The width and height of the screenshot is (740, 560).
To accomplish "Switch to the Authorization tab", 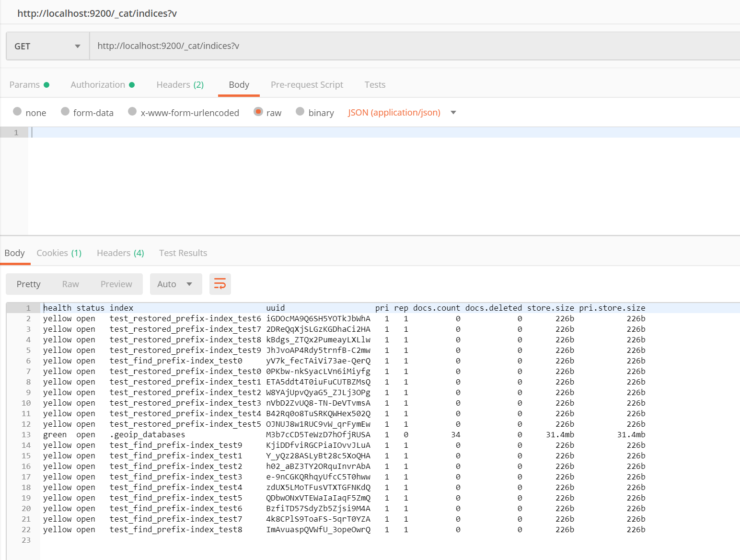I will (103, 85).
